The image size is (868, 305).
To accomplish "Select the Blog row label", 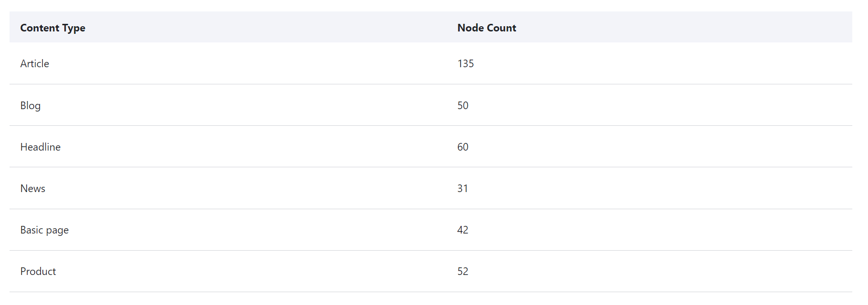I will pyautogui.click(x=30, y=105).
